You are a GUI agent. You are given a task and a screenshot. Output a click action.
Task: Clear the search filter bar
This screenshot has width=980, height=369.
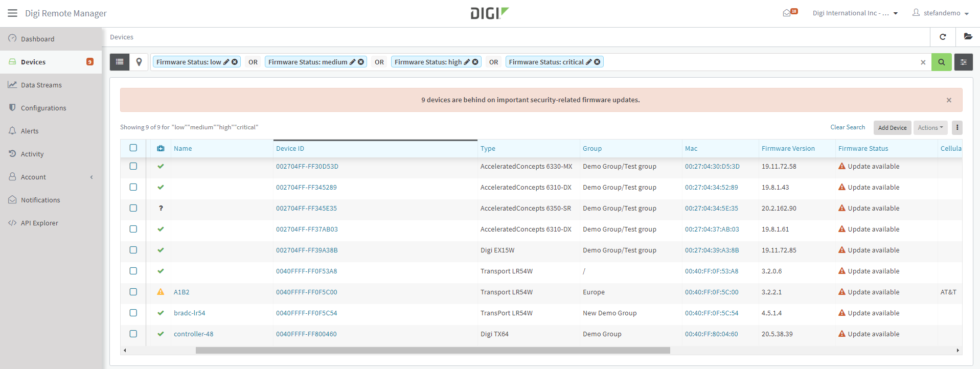pos(923,62)
